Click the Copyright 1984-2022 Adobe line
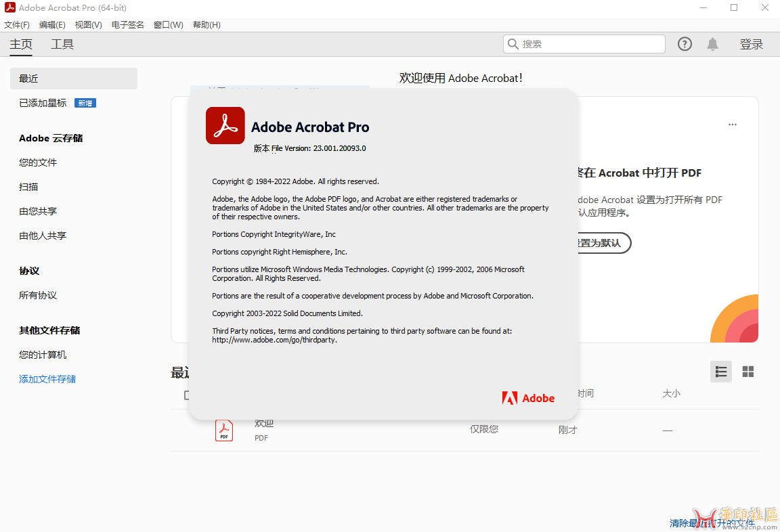The width and height of the screenshot is (780, 532). (295, 181)
